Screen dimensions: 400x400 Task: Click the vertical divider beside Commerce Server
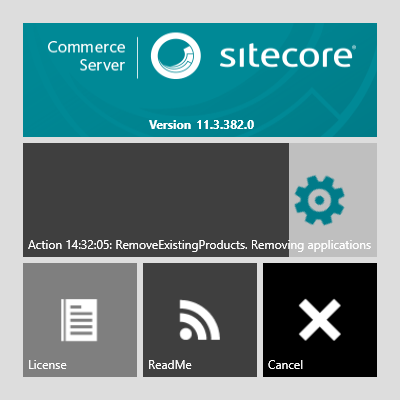pos(138,58)
